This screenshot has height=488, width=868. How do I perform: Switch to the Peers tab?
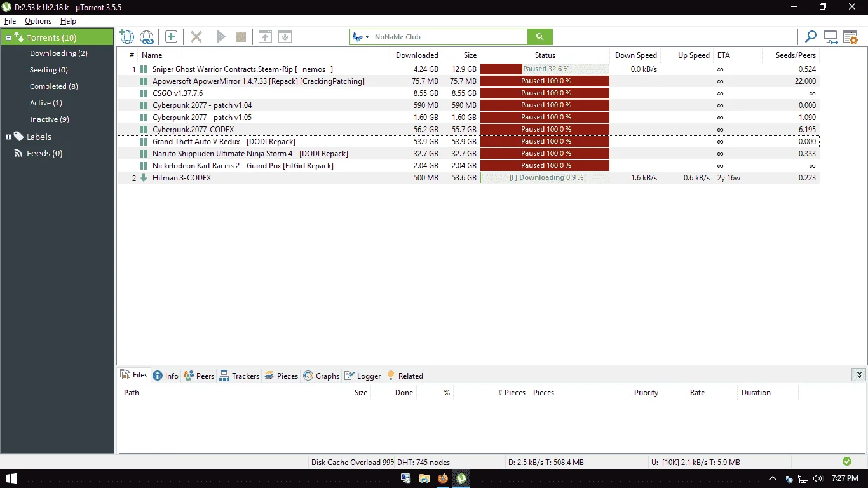click(x=199, y=376)
